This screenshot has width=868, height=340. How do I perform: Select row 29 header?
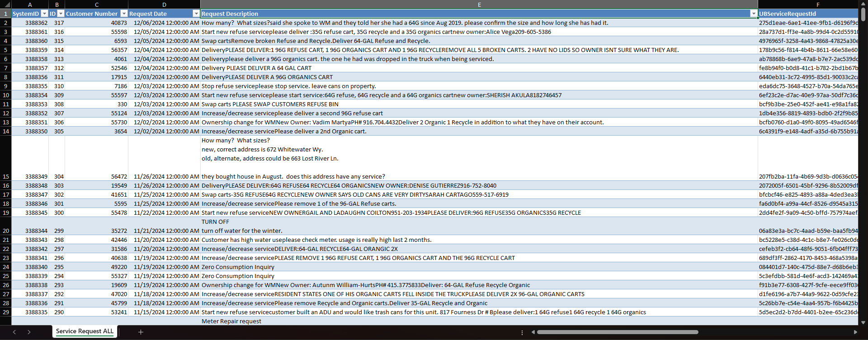tap(6, 312)
